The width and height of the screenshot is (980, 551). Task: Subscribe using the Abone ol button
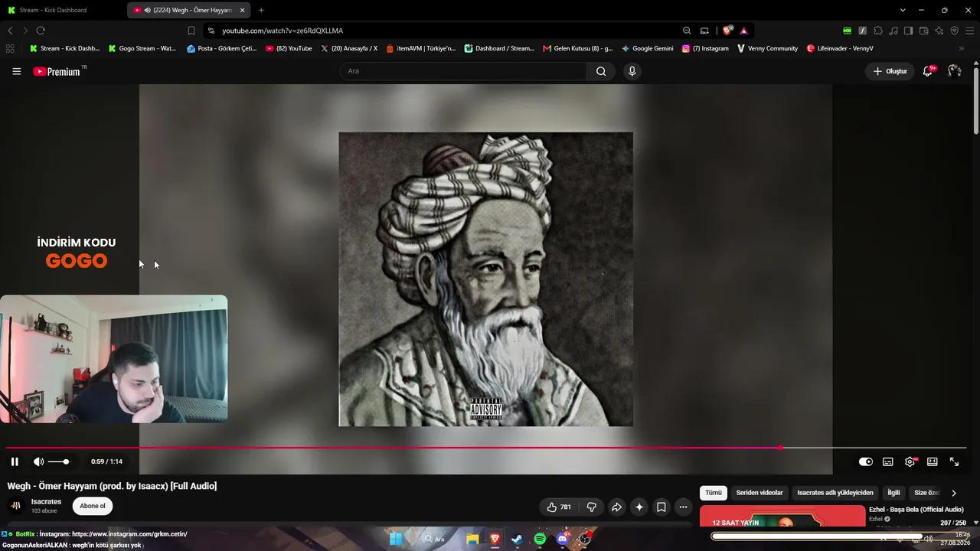(x=93, y=506)
